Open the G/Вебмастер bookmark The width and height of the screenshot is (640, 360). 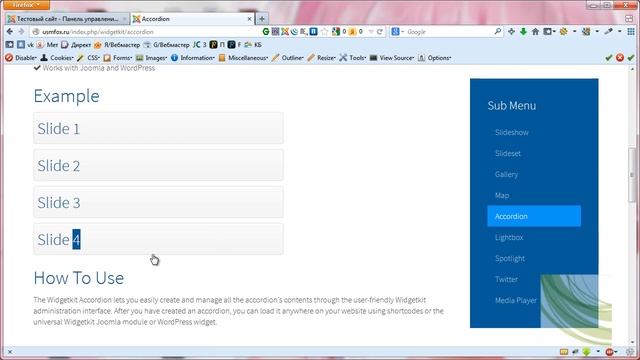166,44
